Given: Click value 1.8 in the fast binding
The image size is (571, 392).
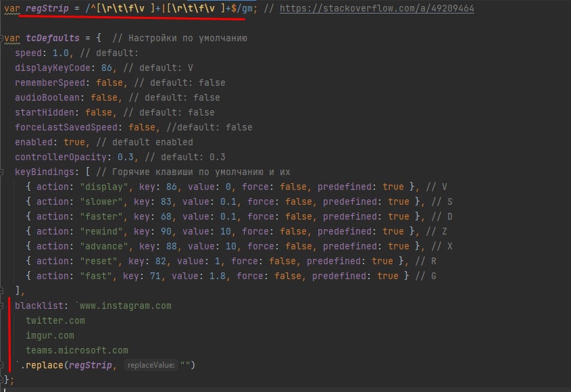Looking at the screenshot, I should click(218, 276).
